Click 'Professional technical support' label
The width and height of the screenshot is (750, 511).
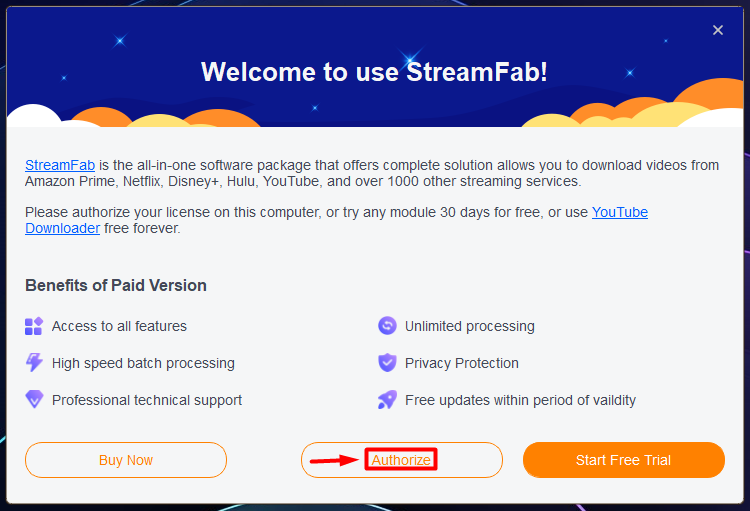tap(147, 400)
